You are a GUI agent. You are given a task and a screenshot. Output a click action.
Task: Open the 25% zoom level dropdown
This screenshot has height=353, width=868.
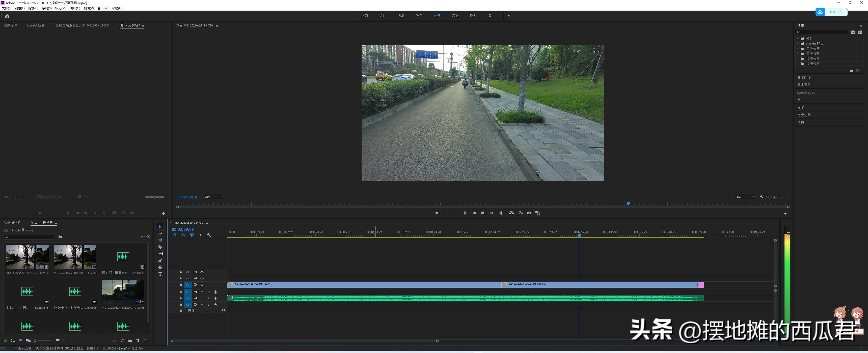tap(214, 197)
